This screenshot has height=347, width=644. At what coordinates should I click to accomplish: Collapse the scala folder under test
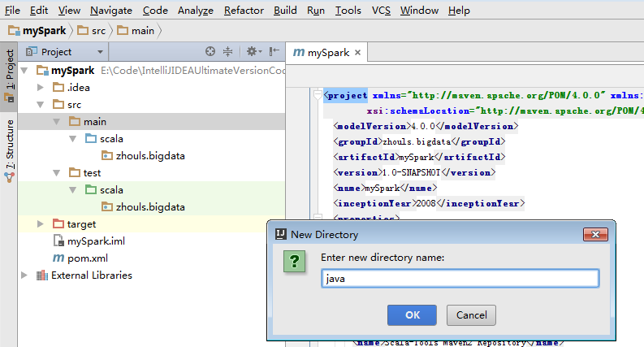[x=73, y=190]
